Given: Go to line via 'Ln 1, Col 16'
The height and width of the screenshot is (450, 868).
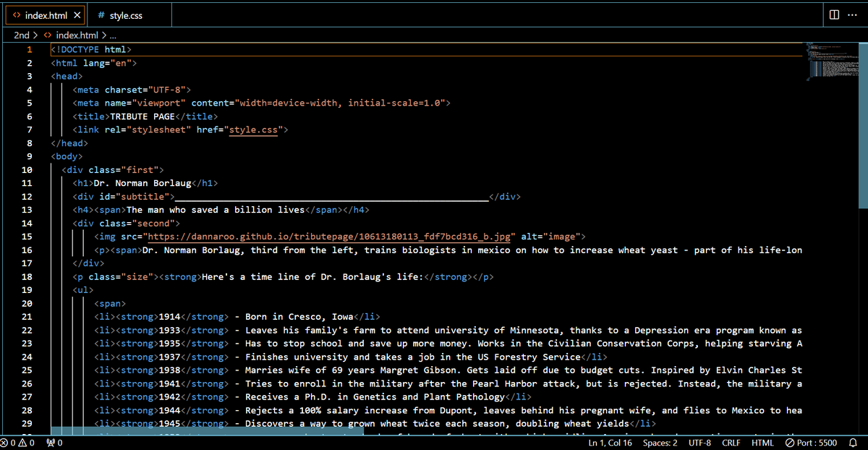Looking at the screenshot, I should (x=610, y=443).
